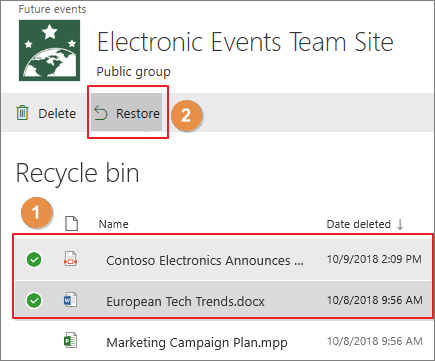Click the Recycle bin heading
Screen dimensions: 435x361
coord(78,173)
